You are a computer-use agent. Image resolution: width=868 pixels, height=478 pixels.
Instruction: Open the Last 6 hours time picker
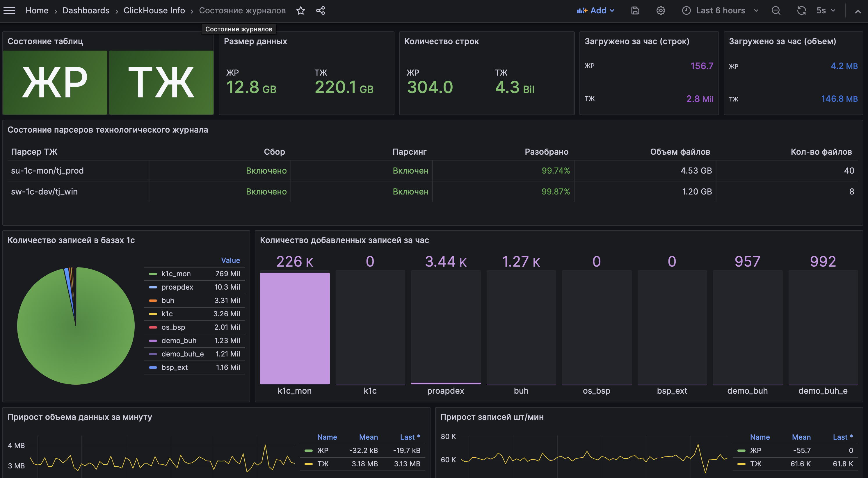point(720,10)
